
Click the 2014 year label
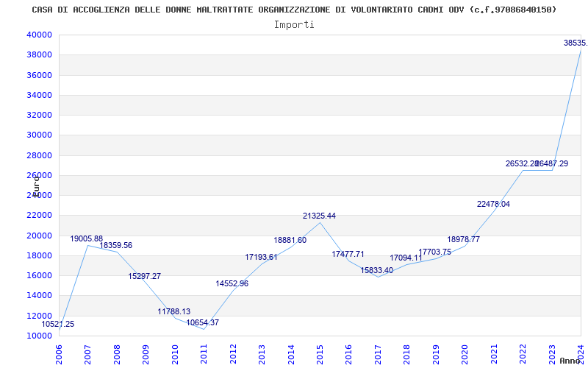291,355
